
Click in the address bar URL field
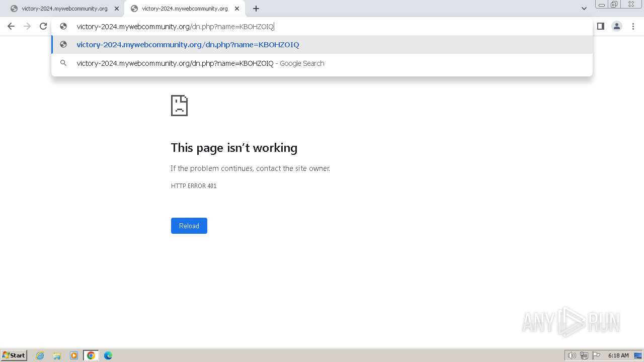(322, 27)
